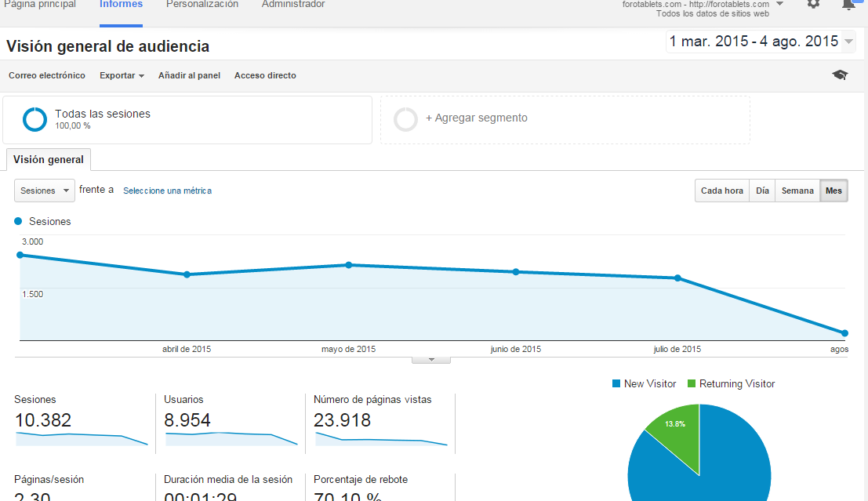
Task: Click the green Returning Visitor legend swatch
Action: [692, 383]
